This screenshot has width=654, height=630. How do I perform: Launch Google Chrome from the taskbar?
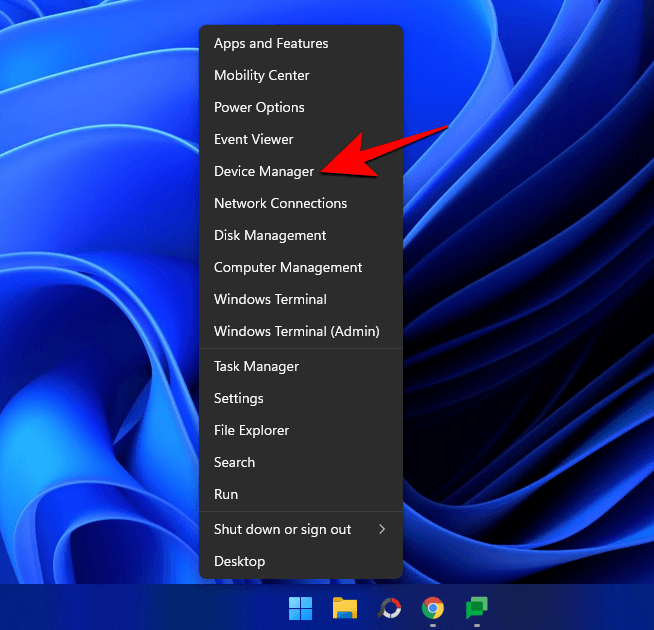(432, 608)
